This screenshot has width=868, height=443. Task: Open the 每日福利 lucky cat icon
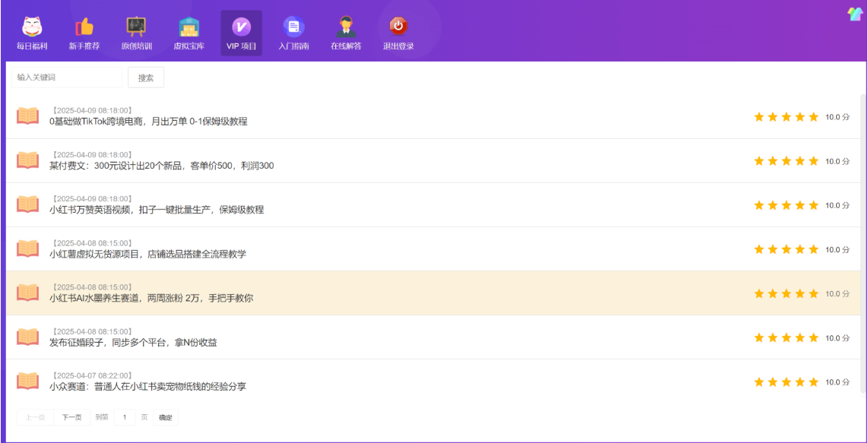(x=32, y=27)
